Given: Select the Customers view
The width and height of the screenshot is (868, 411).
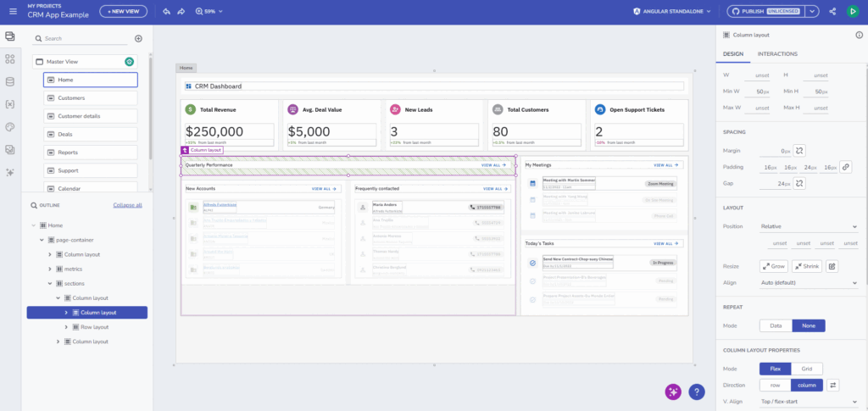Looking at the screenshot, I should 90,98.
